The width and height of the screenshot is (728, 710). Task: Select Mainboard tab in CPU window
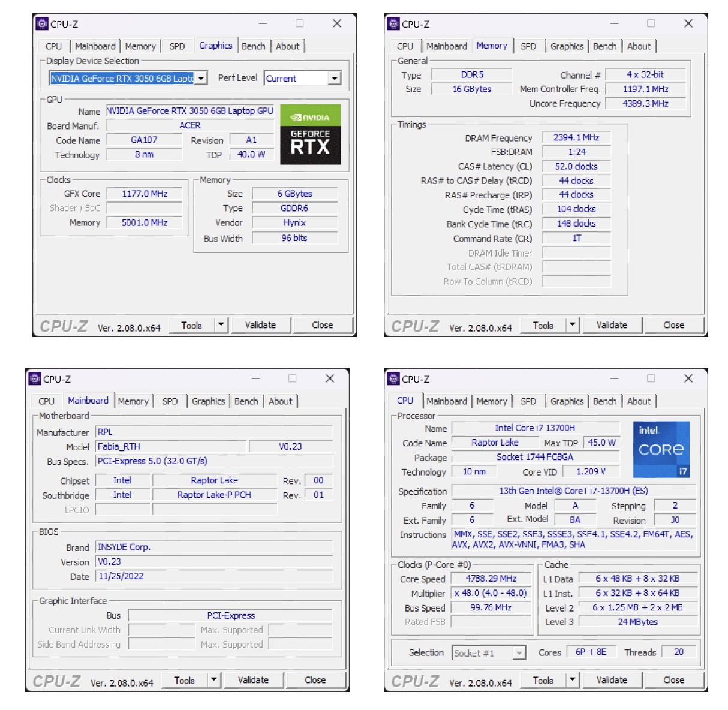[446, 401]
